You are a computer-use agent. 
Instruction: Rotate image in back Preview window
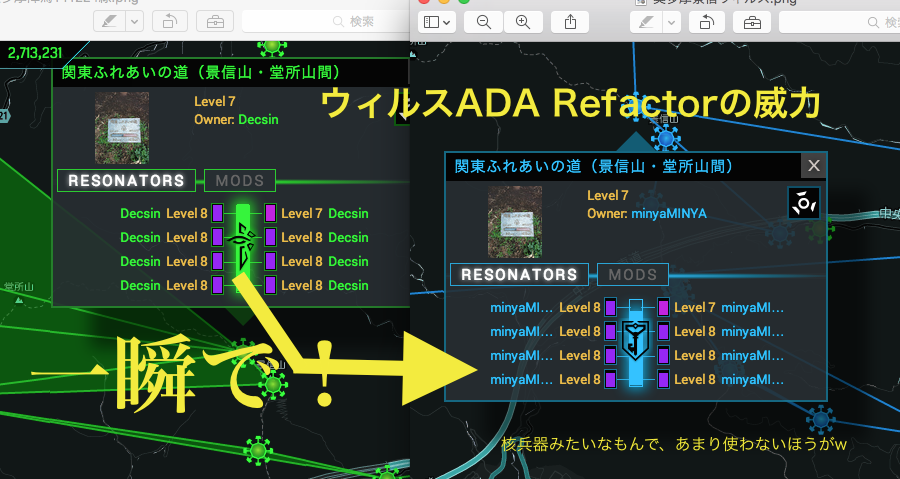pos(170,21)
